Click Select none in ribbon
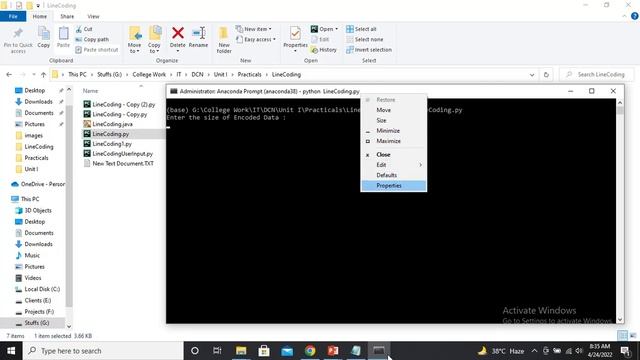This screenshot has height=360, width=640. tap(364, 40)
